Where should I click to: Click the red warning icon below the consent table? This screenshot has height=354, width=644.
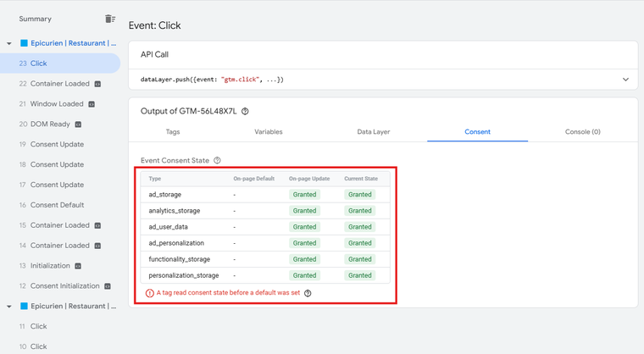pos(150,293)
